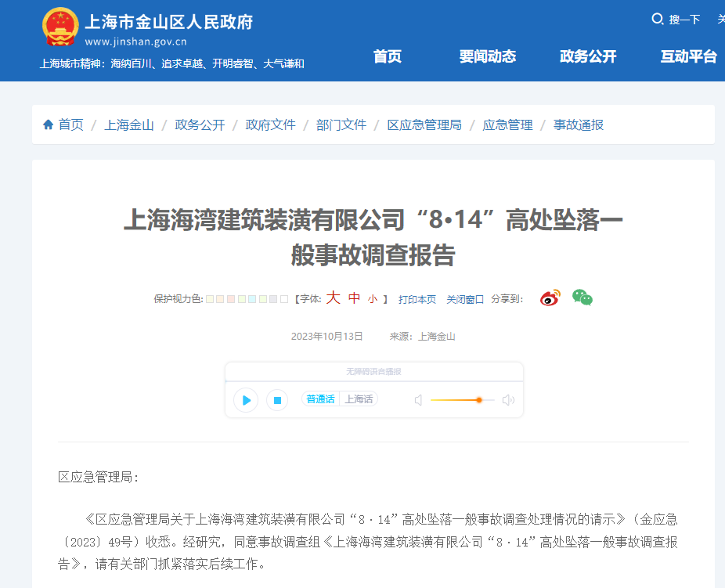Select 普通话 broadcast voice
Image resolution: width=725 pixels, height=588 pixels.
[x=319, y=399]
